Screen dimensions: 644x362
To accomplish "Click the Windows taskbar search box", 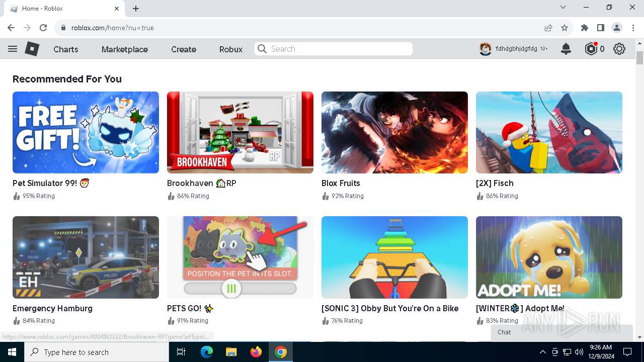I will coord(97,352).
